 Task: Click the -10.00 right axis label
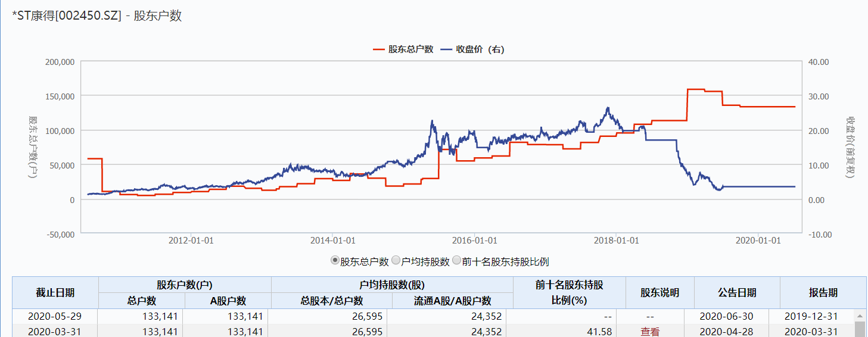pyautogui.click(x=819, y=234)
